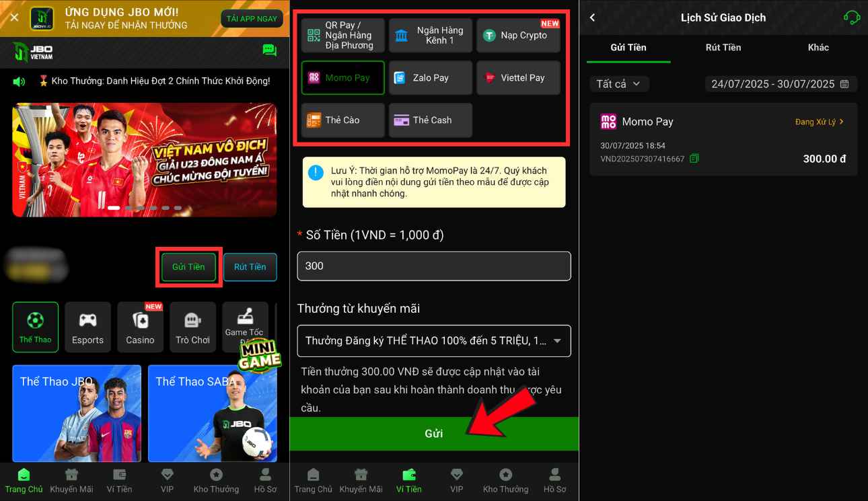Expand the Tất cả filter dropdown
This screenshot has height=501, width=868.
(x=619, y=84)
